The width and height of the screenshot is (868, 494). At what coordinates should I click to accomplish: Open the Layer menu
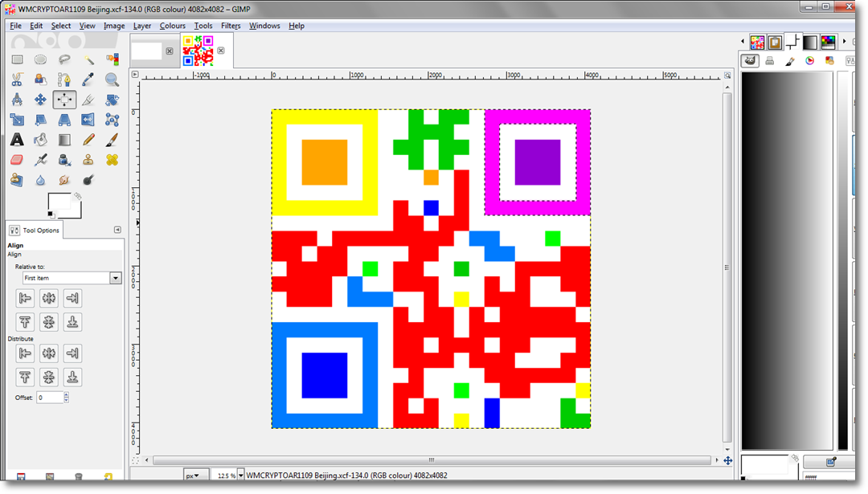point(141,26)
